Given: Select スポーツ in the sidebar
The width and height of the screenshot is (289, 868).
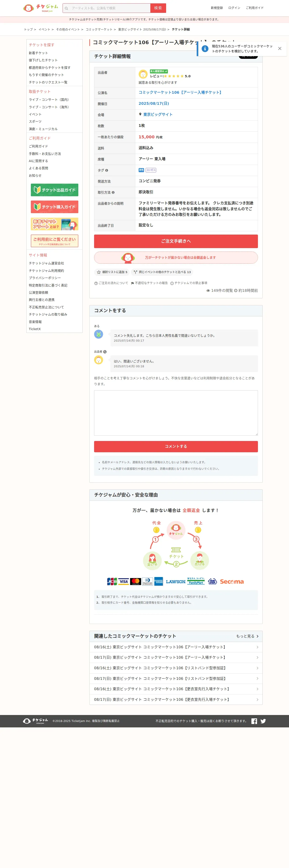Looking at the screenshot, I should (x=35, y=122).
